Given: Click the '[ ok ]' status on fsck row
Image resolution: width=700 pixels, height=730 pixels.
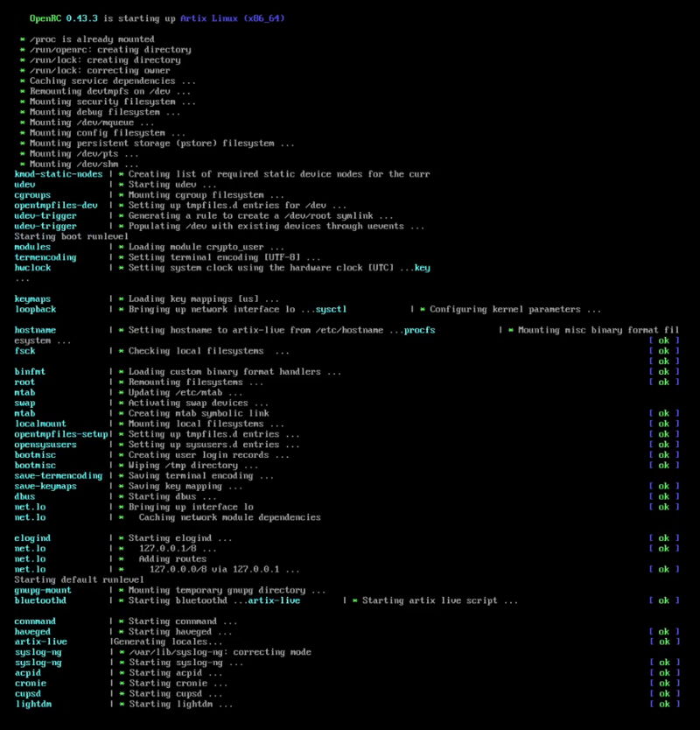Looking at the screenshot, I should [x=664, y=351].
